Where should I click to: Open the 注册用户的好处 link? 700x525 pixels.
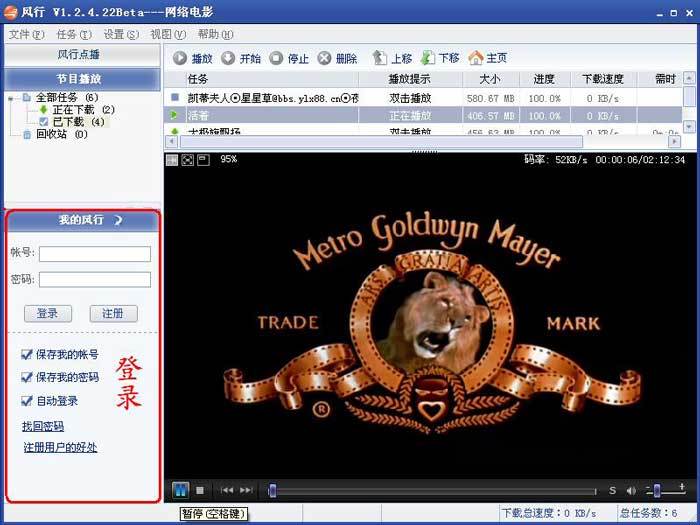click(60, 447)
